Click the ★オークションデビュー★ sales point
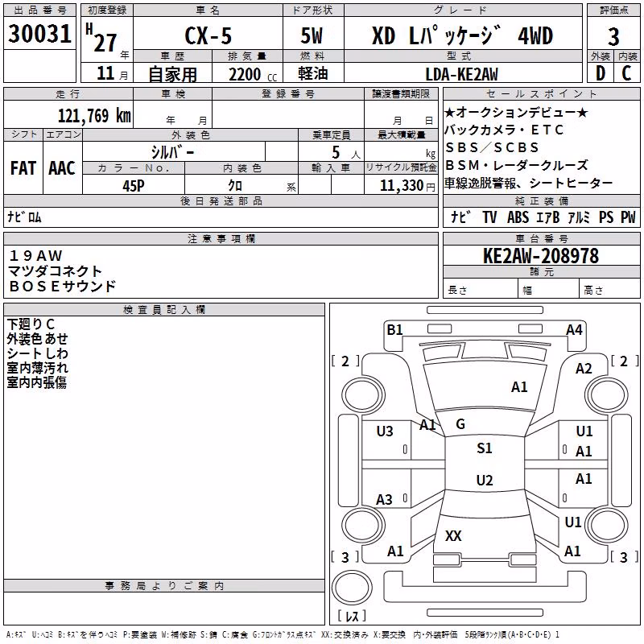 click(516, 112)
